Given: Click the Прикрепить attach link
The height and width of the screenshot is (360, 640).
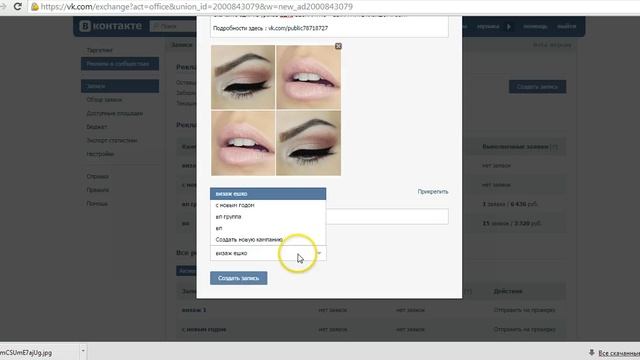Looking at the screenshot, I should [x=433, y=191].
